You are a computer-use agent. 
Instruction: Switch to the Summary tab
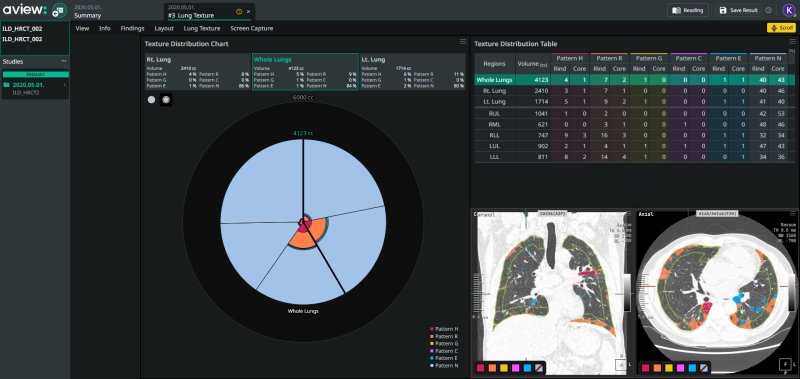(88, 15)
